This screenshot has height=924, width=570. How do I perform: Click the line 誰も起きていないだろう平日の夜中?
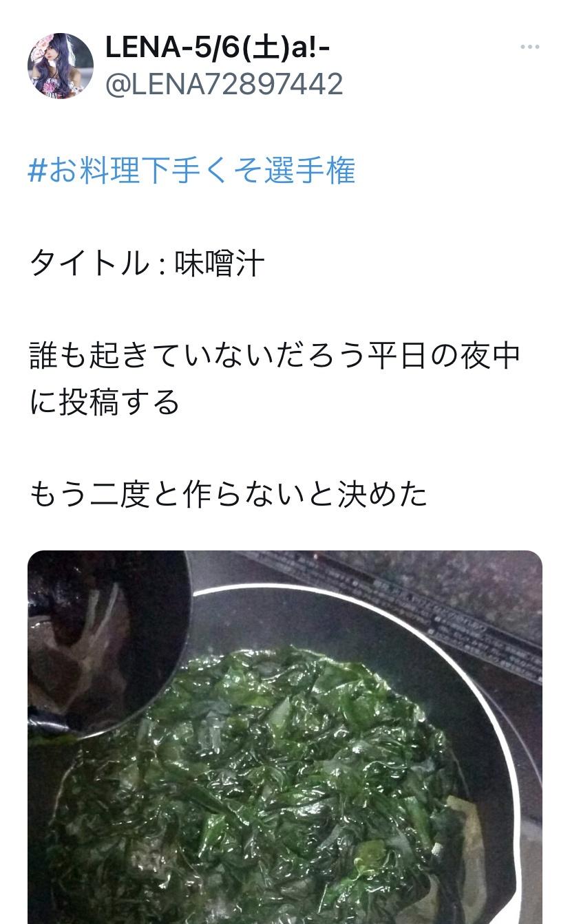(x=275, y=356)
